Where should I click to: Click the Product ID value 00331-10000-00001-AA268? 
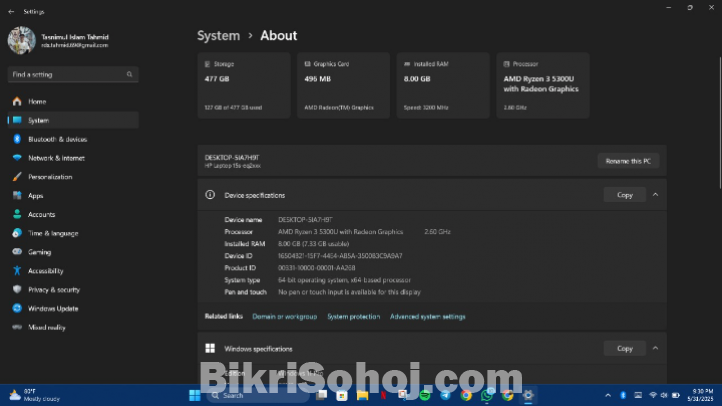316,268
